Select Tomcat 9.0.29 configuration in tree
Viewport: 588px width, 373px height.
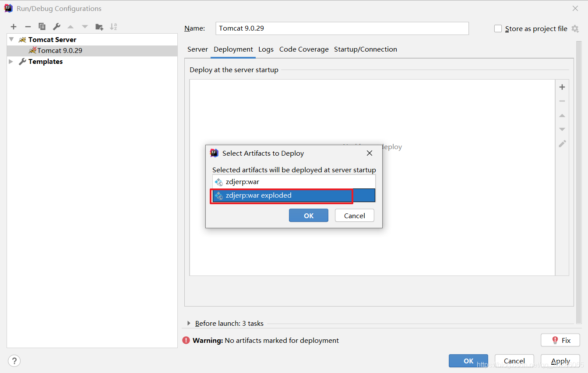(92, 51)
